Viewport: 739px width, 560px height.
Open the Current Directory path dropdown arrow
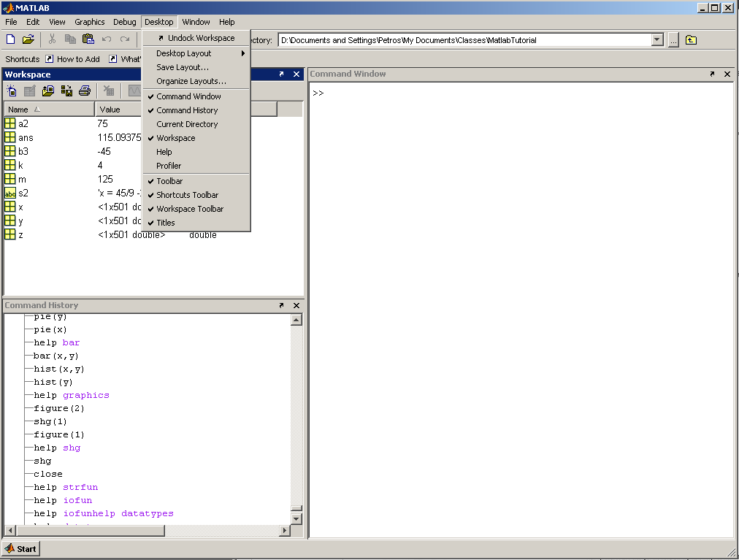click(x=657, y=40)
